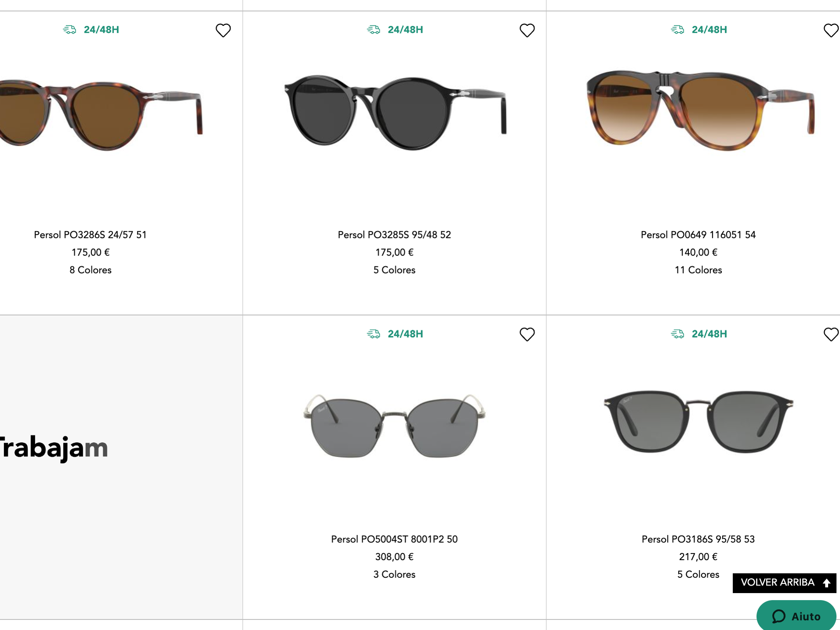Image resolution: width=840 pixels, height=630 pixels.
Task: Go back to top with VOLVER ARRIBA
Action: coord(784,583)
